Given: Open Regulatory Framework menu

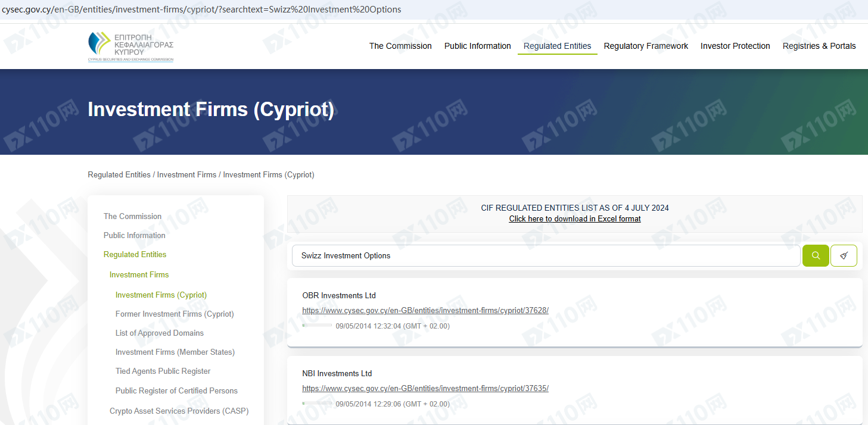Looking at the screenshot, I should click(646, 46).
